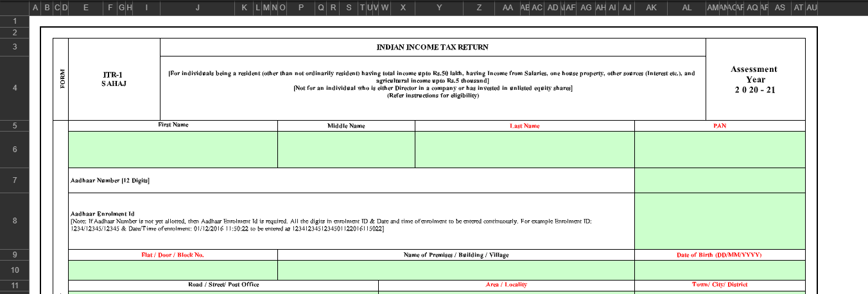The height and width of the screenshot is (294, 868).
Task: Click the Flat / Door / Block No. input cell
Action: pos(173,270)
